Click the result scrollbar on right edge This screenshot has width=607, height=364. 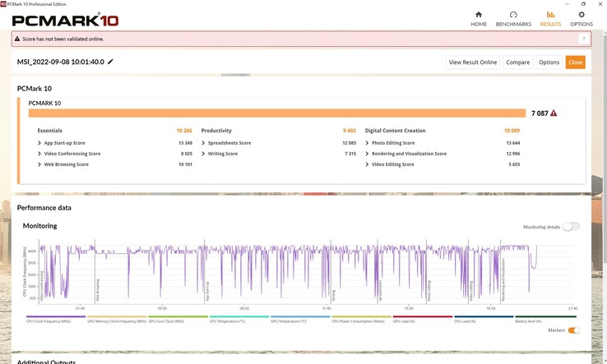click(x=605, y=151)
